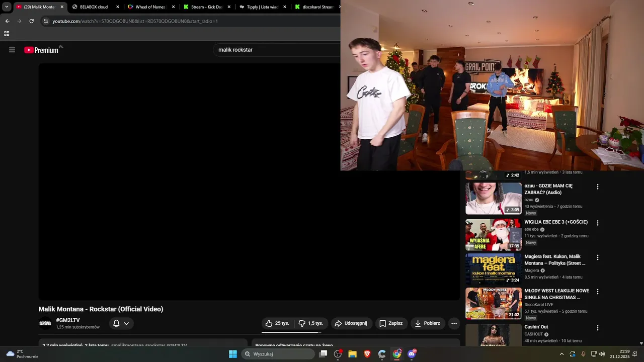This screenshot has width=644, height=362.
Task: Close the Wheel of Names tab
Action: 174,7
